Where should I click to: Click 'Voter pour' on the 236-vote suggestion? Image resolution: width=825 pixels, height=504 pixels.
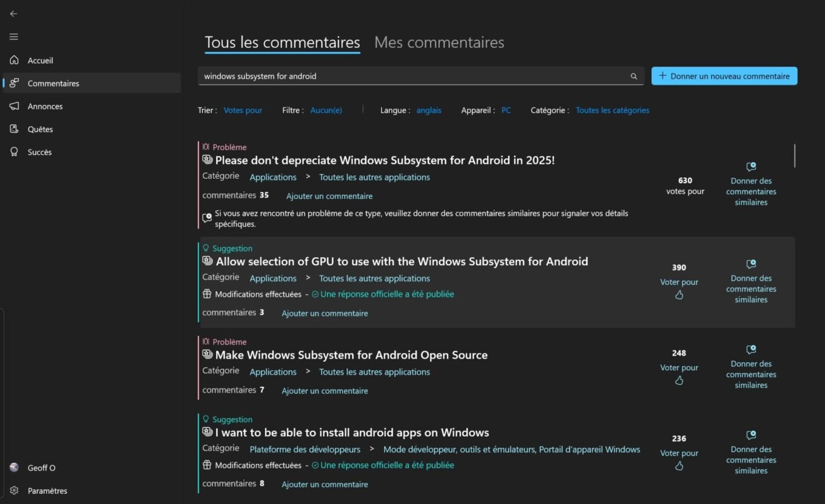tap(679, 453)
